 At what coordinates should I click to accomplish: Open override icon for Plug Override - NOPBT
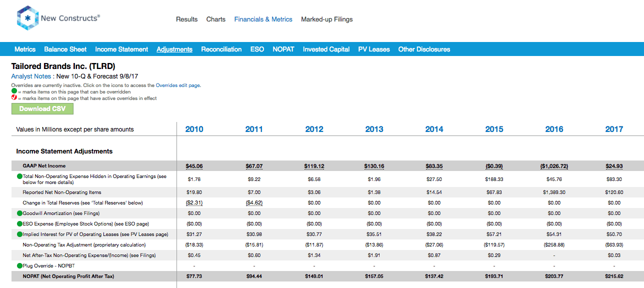click(x=19, y=266)
